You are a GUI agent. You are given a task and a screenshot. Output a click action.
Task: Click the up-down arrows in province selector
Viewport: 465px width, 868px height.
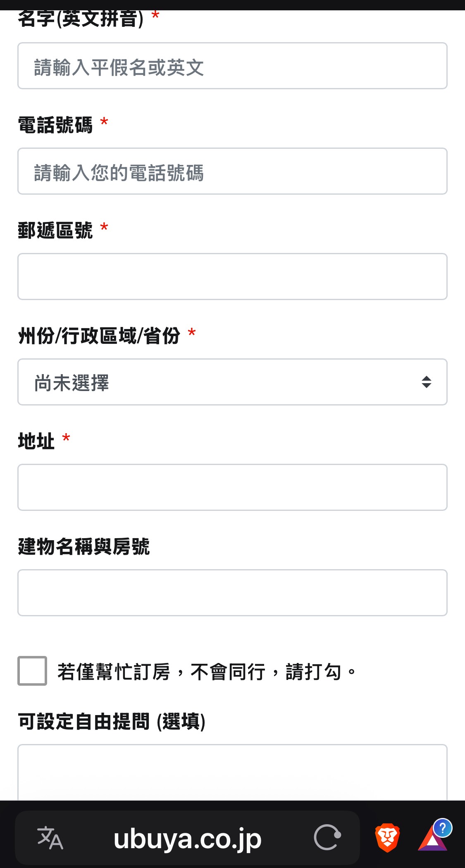pos(427,382)
